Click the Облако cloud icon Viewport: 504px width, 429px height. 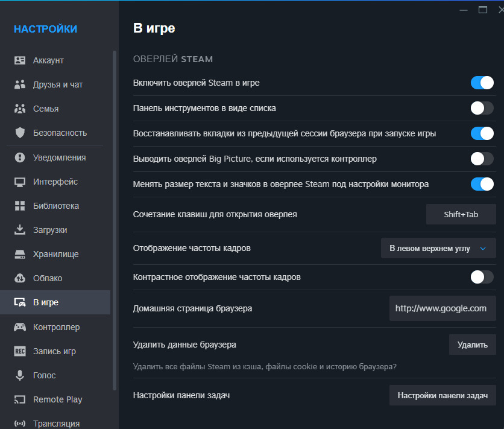click(20, 278)
